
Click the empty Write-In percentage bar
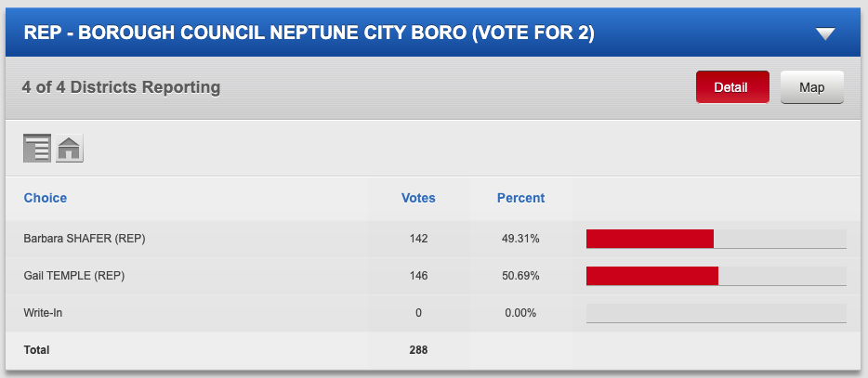pos(717,313)
